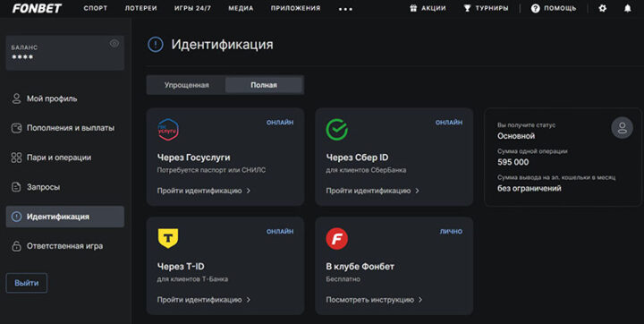Open Ответственная игра section
The image size is (644, 324).
tap(65, 246)
